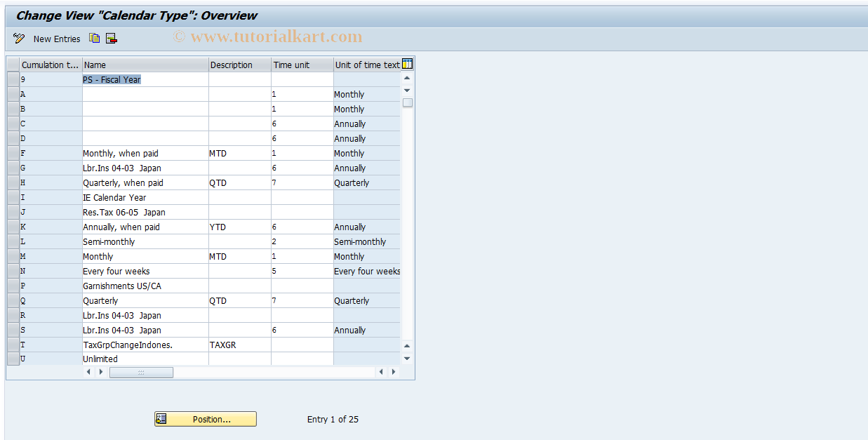Click 'Semi-monthly' unit of time text
Image resolution: width=868 pixels, height=440 pixels.
click(x=367, y=241)
